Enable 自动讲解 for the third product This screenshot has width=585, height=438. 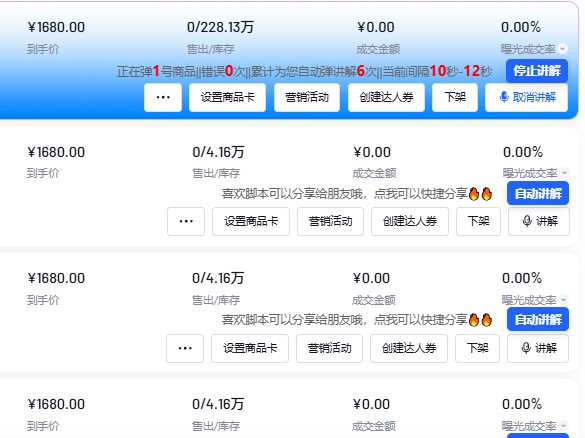(x=538, y=319)
